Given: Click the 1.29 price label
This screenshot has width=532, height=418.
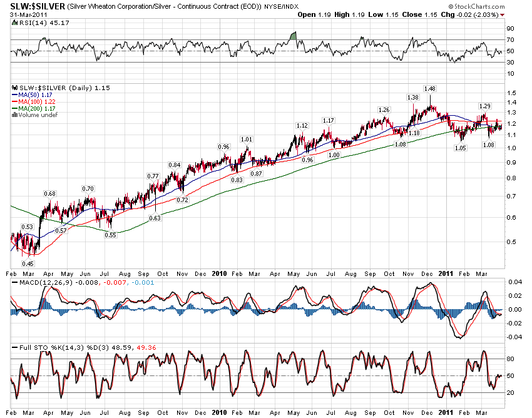Looking at the screenshot, I should pos(485,106).
